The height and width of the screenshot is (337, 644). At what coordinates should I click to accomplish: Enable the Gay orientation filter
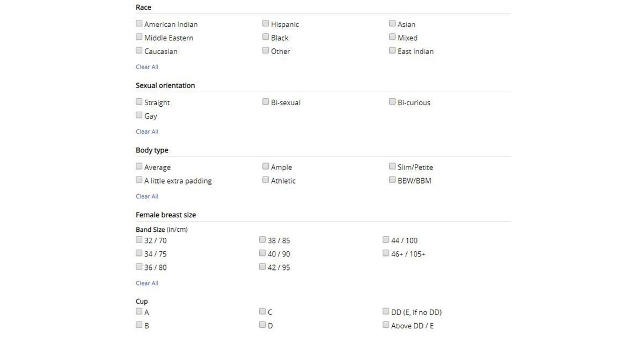tap(139, 115)
